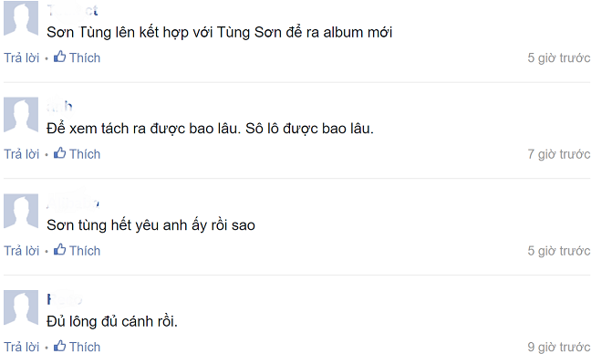Click thumbs-up icon under 'Đủ lông đủ cánh' comment
Screen dimensions: 602x364
(x=59, y=346)
